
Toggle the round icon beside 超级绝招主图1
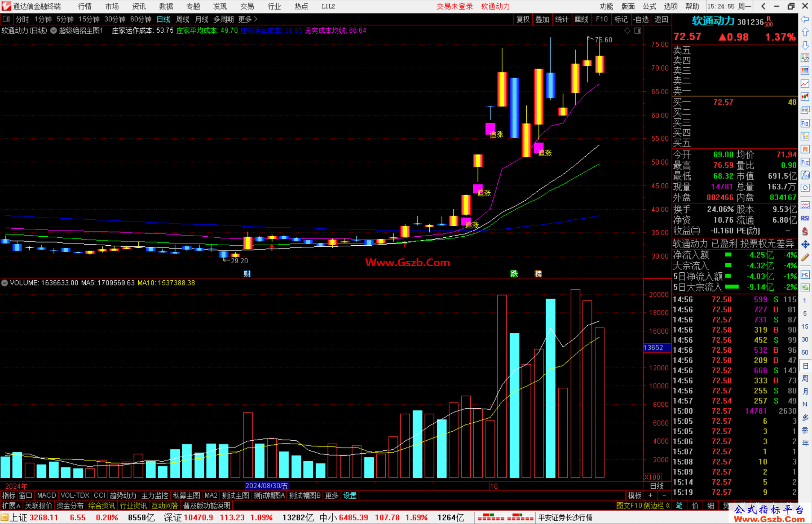tap(53, 31)
